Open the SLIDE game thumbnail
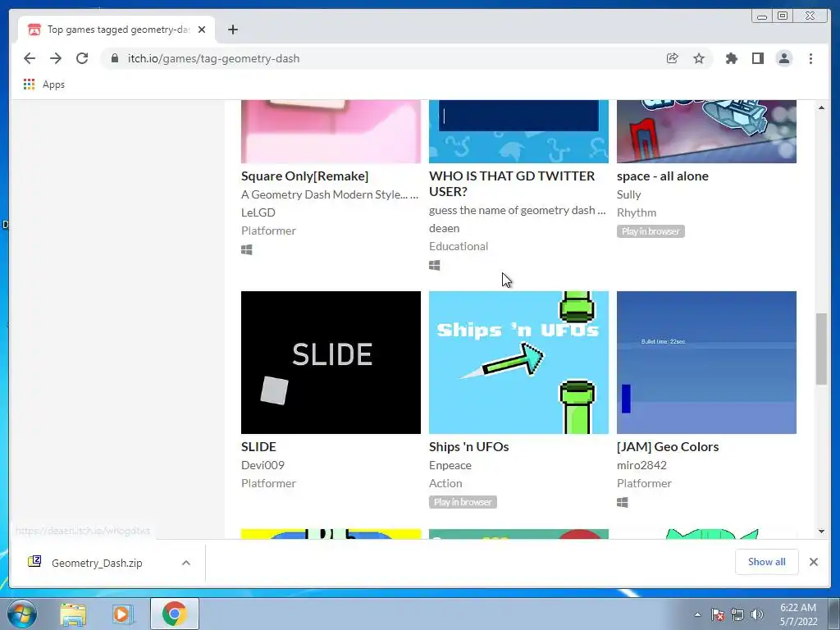The height and width of the screenshot is (630, 840). [x=331, y=363]
